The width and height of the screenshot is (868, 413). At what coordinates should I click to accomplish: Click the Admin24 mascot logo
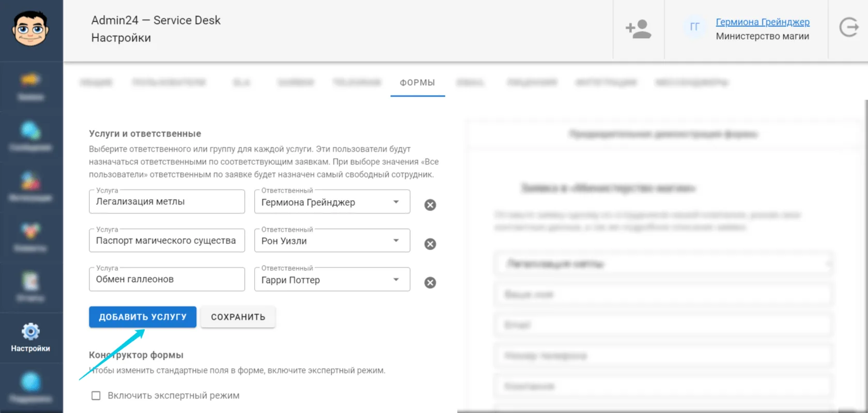tap(30, 28)
